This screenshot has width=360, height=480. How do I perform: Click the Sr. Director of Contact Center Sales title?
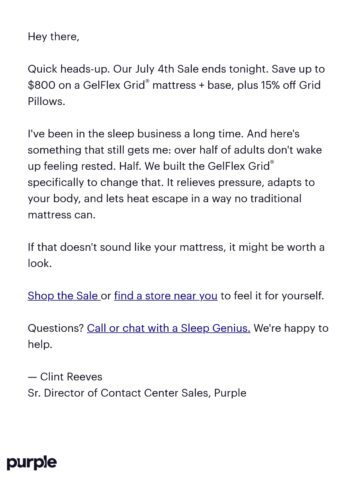tap(119, 393)
